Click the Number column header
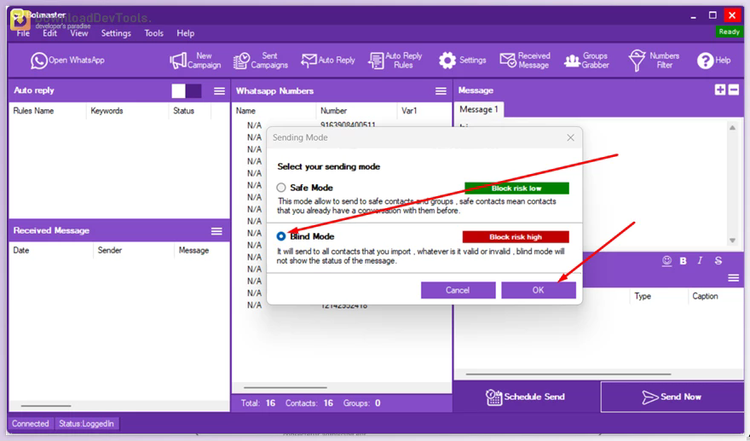Viewport: 750px width, 441px height. (x=333, y=110)
